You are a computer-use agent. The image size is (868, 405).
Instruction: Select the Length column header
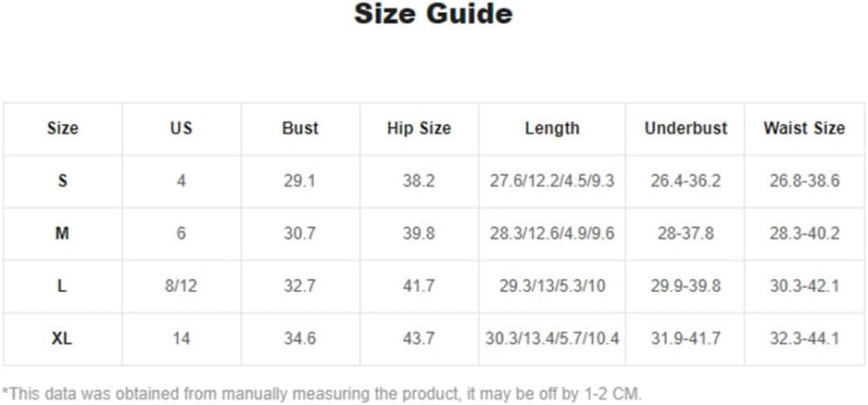coord(552,129)
